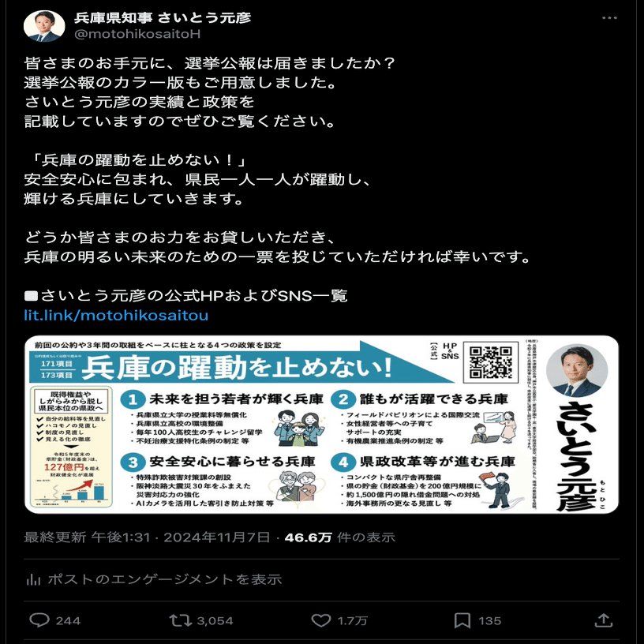Viewport: 644px width, 644px height.
Task: Click the 午後1:31 · 2024年11月7日 timestamp
Action: pos(181,537)
